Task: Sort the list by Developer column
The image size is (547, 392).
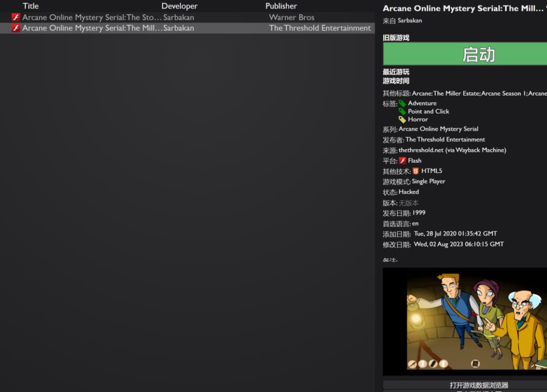Action: pyautogui.click(x=179, y=6)
